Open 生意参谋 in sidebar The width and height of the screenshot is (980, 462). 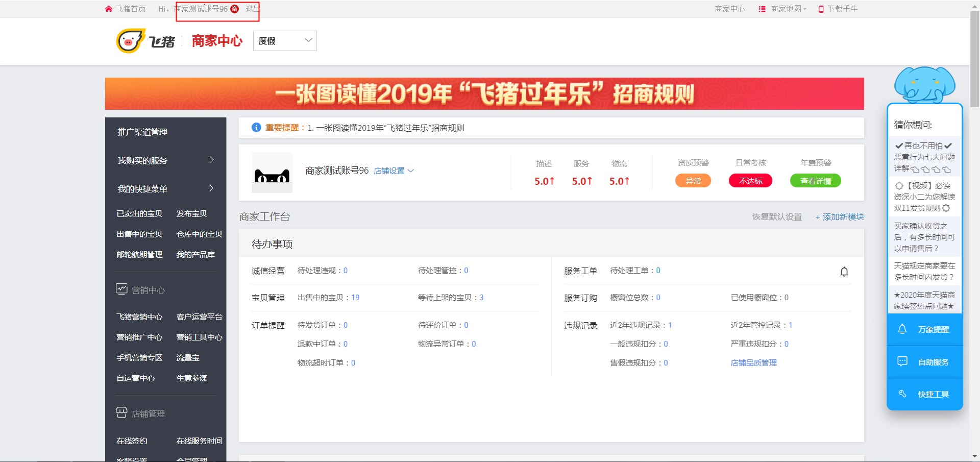[x=191, y=378]
